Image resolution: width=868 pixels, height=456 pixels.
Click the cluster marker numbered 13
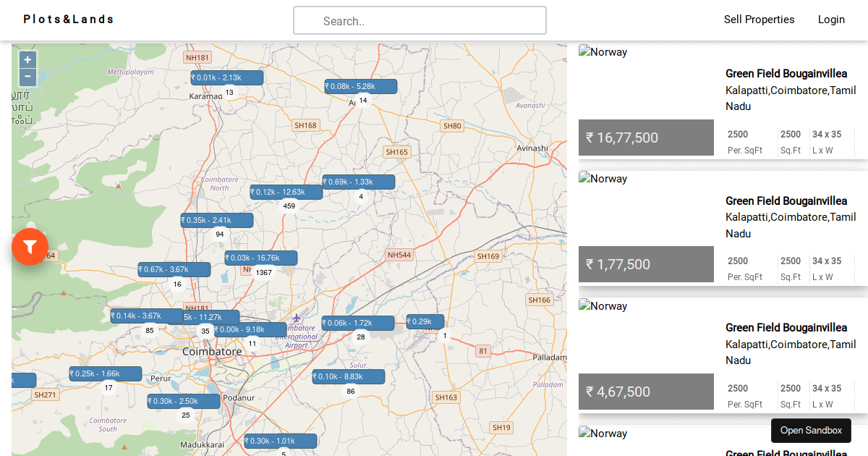(229, 93)
